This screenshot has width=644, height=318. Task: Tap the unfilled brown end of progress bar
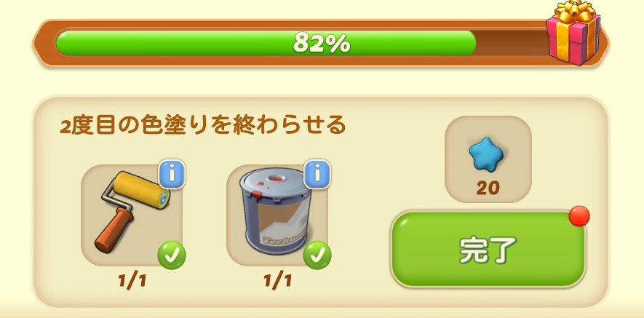(x=512, y=43)
